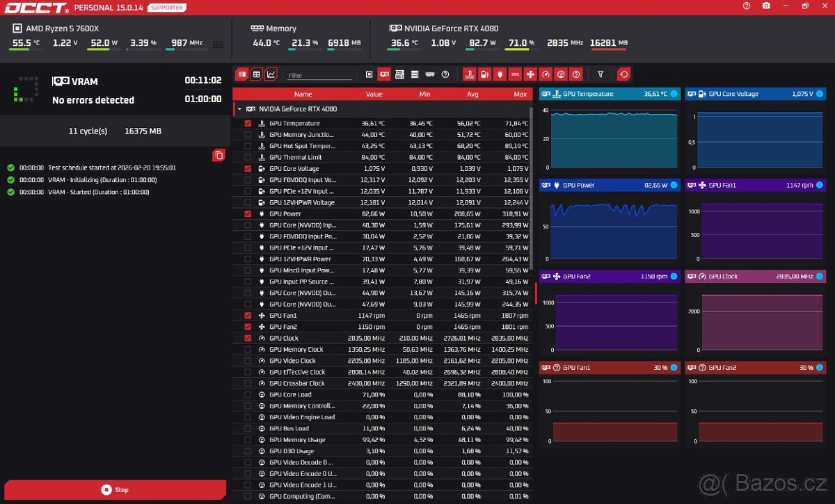The image size is (835, 504).
Task: Click the funnel filter icon
Action: (601, 74)
